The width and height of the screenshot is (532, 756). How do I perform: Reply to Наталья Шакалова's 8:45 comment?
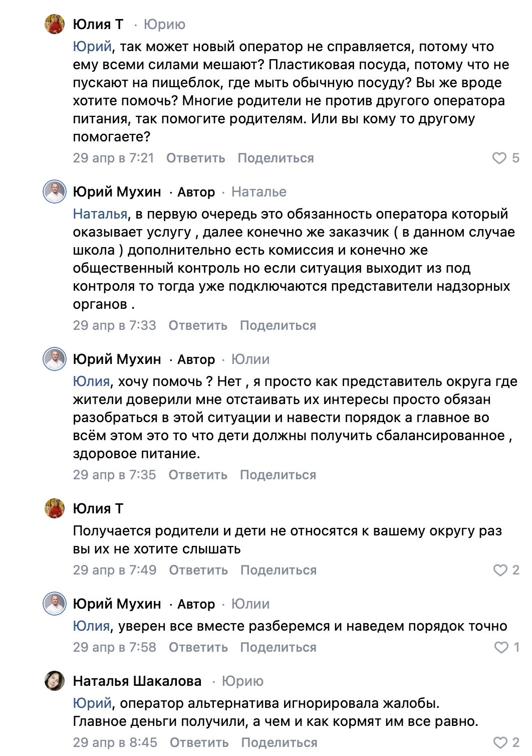click(x=199, y=743)
